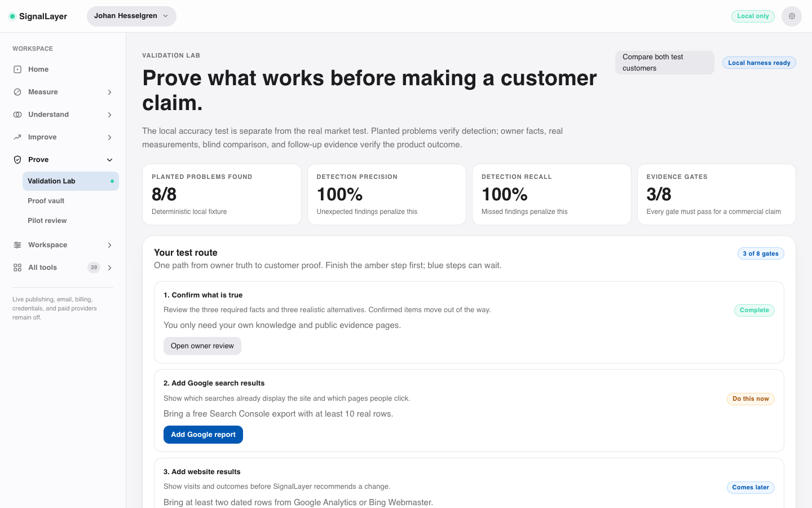Open All tools menu item

pos(63,268)
